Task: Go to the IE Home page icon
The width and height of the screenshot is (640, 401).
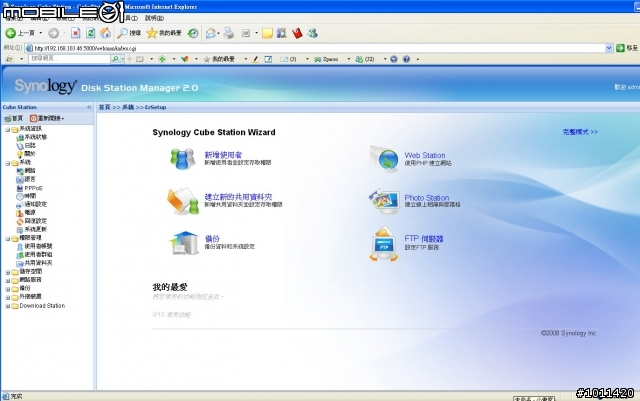Action: [x=105, y=33]
